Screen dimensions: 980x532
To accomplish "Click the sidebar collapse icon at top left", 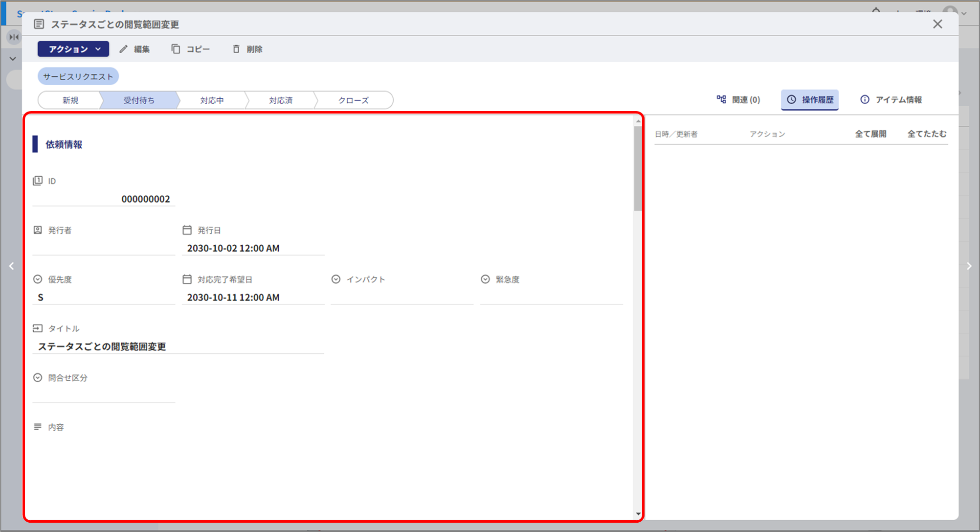I will click(14, 37).
